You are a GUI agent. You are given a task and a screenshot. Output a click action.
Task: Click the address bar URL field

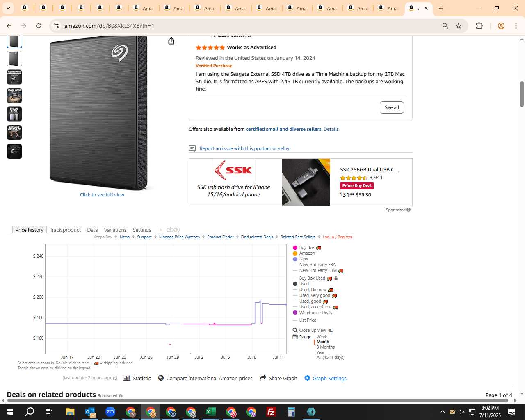pos(246,26)
